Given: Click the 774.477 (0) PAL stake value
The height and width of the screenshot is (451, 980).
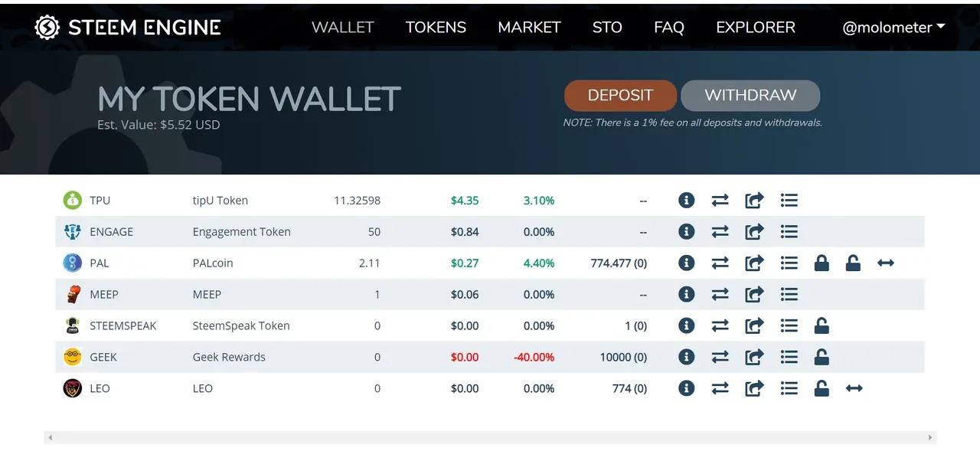Looking at the screenshot, I should 619,263.
